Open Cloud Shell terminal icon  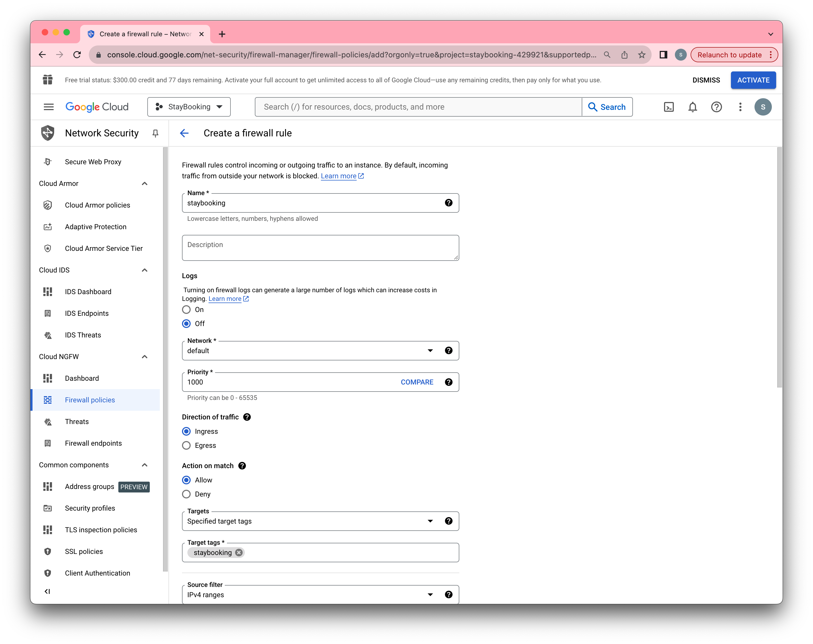669,107
